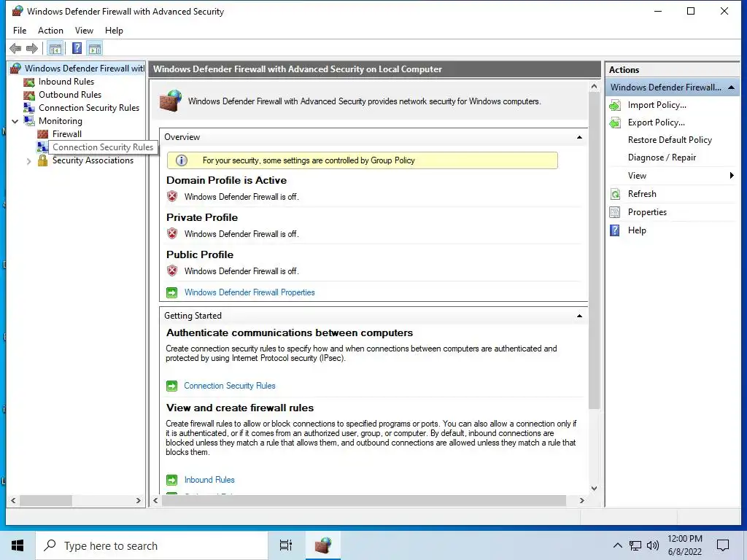Select Outbound Rules in the tree

coord(70,95)
